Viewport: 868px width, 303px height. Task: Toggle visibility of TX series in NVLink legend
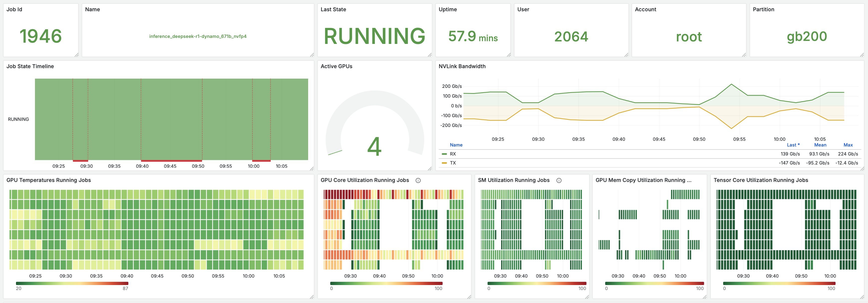tap(453, 163)
